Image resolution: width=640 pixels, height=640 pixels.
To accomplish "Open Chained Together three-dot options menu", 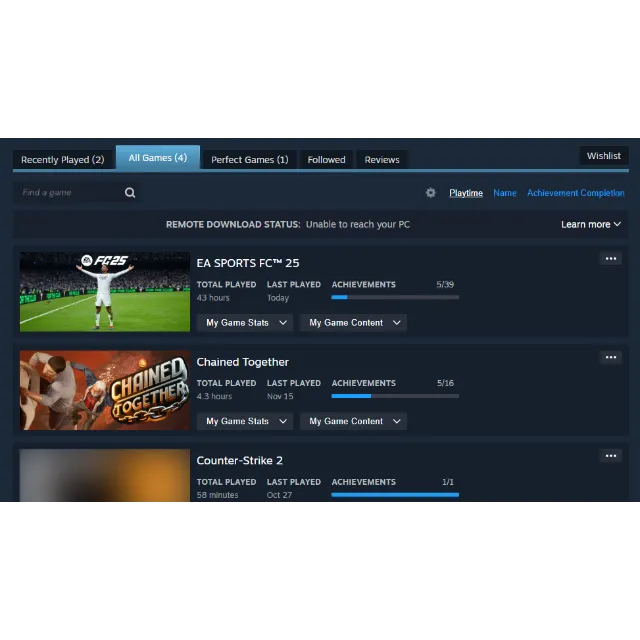I will point(610,357).
